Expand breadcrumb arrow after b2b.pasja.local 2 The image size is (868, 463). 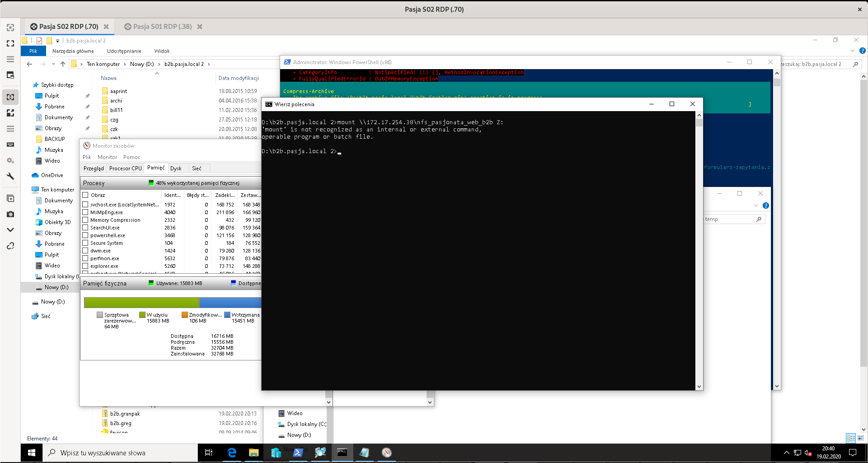[x=209, y=64]
